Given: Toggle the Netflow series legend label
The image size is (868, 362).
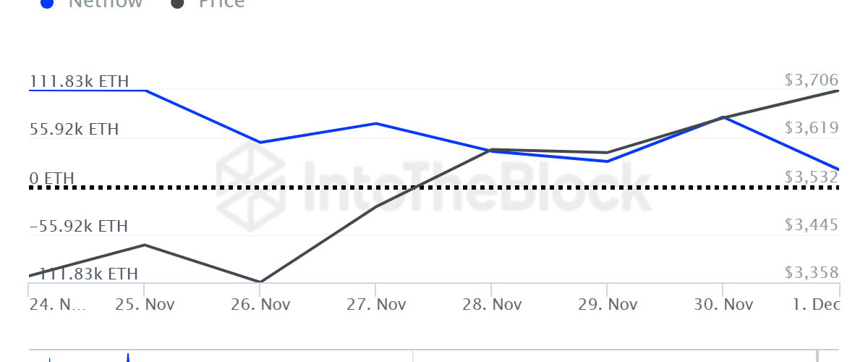Looking at the screenshot, I should tap(105, 3).
